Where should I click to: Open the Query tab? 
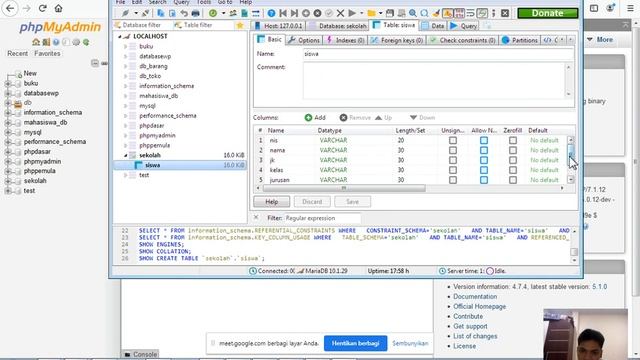pos(464,26)
